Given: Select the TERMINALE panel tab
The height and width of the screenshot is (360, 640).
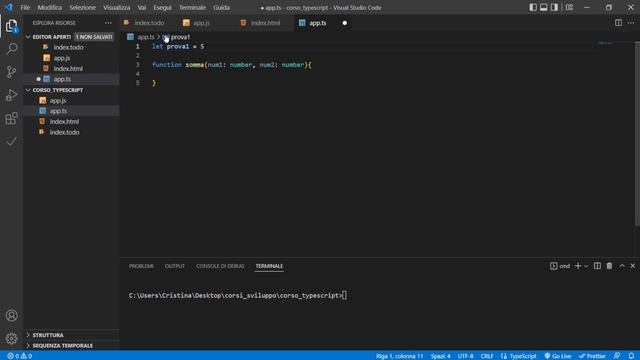Looking at the screenshot, I should click(x=269, y=266).
